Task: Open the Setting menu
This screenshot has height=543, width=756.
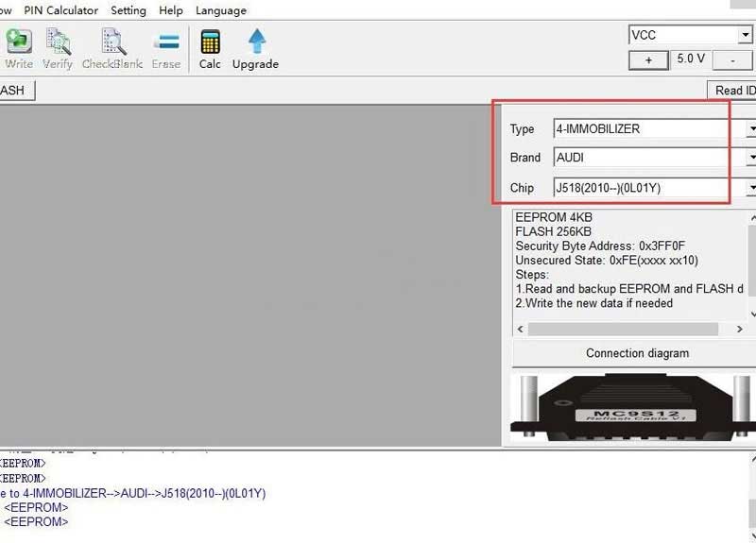Action: pyautogui.click(x=129, y=10)
